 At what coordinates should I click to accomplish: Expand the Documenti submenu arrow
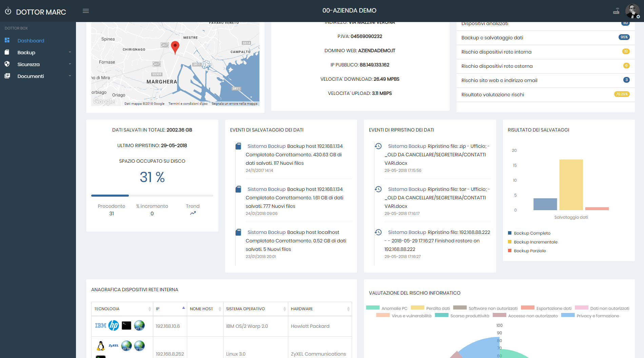[x=70, y=76]
